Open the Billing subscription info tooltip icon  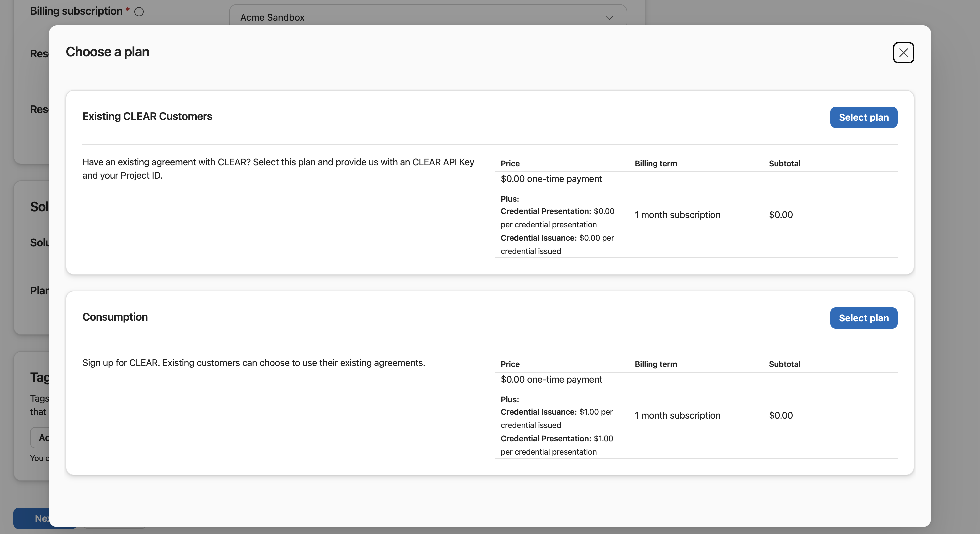click(139, 12)
